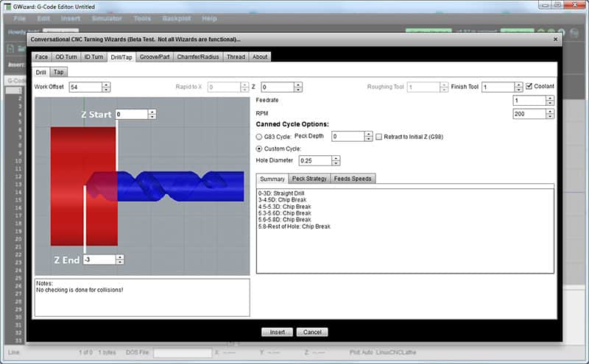Enable Retract to Initial Z (G98)
The height and width of the screenshot is (364, 589).
(x=378, y=137)
